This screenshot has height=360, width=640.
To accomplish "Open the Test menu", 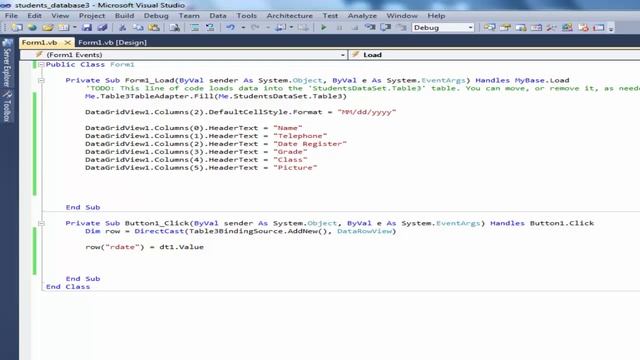I will click(x=330, y=16).
